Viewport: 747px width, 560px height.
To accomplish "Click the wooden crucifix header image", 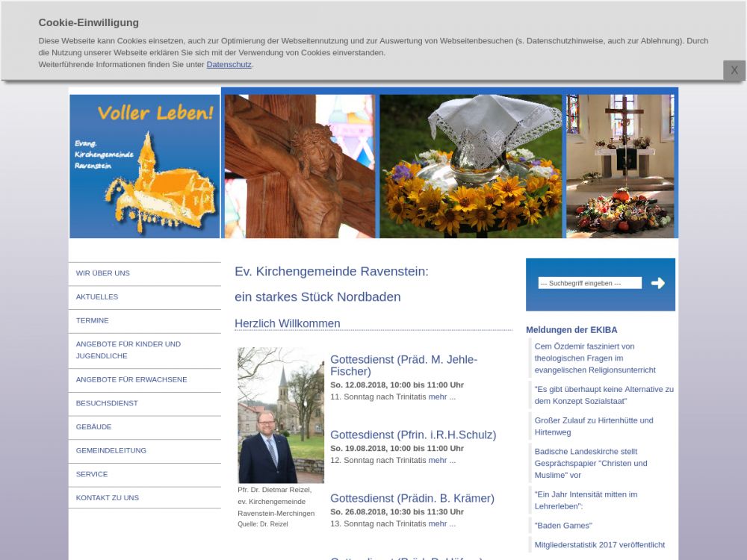I will (300, 166).
